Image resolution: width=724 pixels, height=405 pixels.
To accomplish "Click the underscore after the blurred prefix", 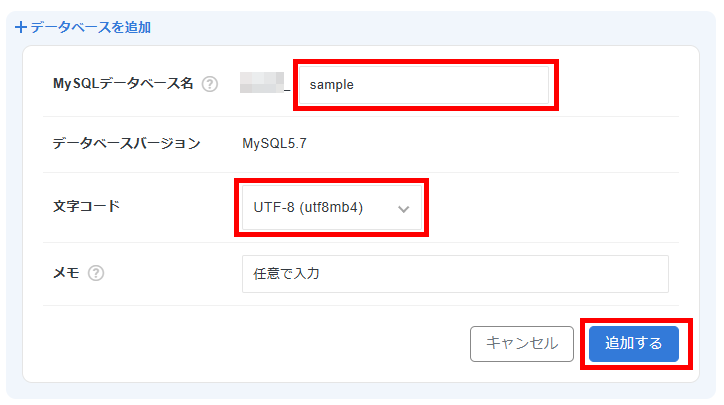I will [287, 87].
